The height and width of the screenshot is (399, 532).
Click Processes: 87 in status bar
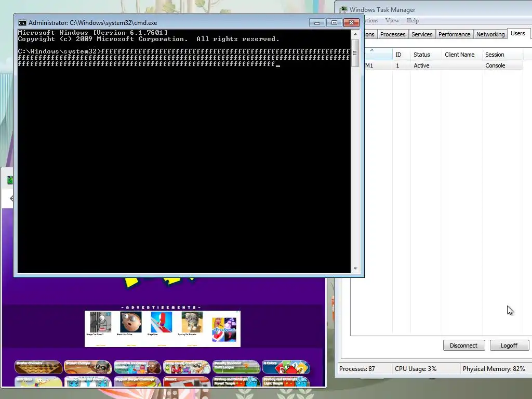tap(357, 369)
